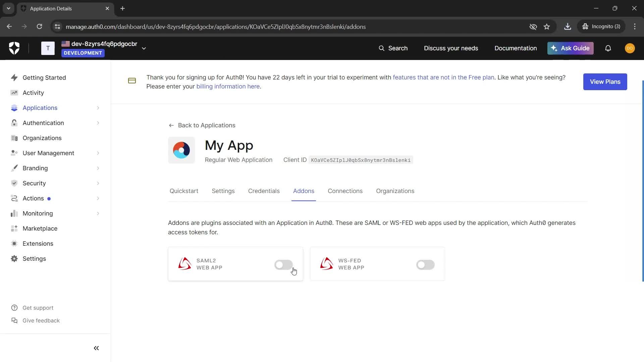Image resolution: width=644 pixels, height=362 pixels.
Task: Click the Authentication lock icon
Action: coord(14,123)
